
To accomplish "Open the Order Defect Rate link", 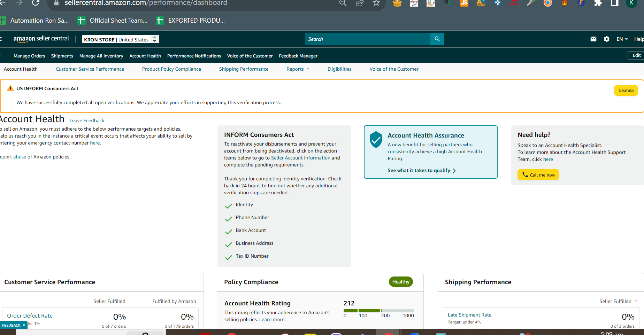I will pyautogui.click(x=30, y=315).
